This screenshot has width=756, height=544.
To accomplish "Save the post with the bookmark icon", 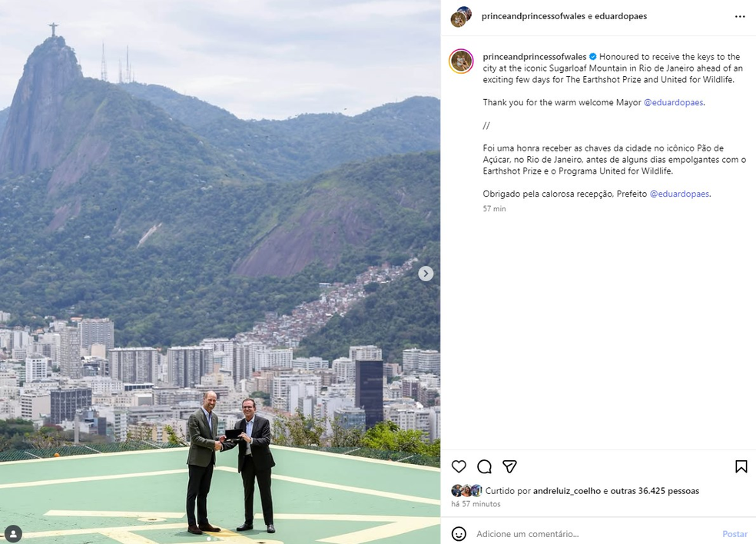I will tap(741, 466).
